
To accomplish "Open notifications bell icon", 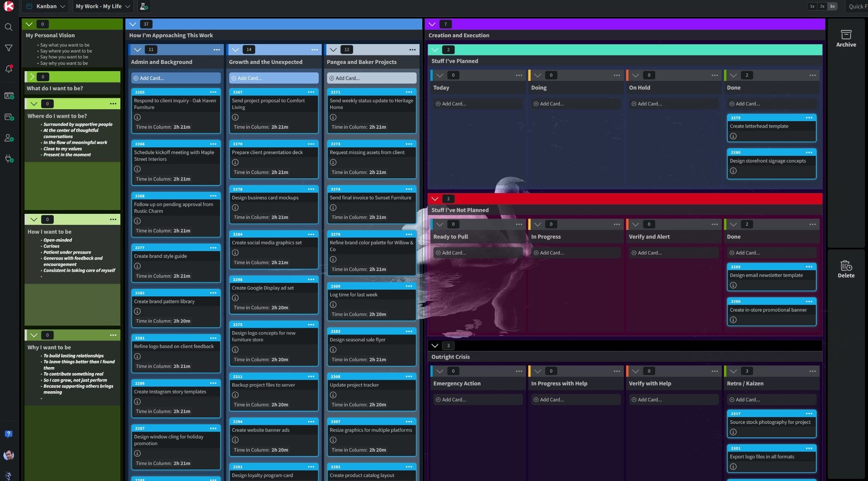I will click(x=8, y=69).
